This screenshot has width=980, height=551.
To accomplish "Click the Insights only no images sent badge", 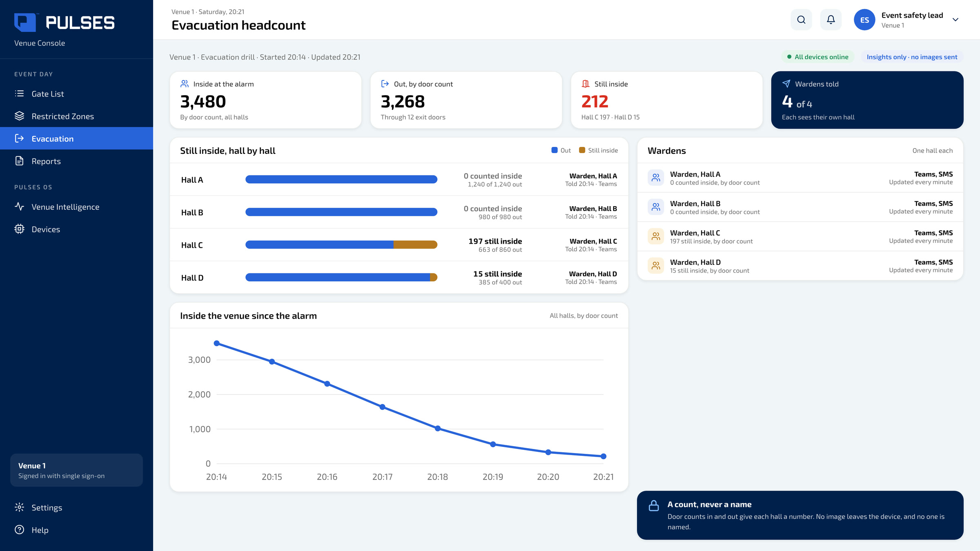I will coord(912,57).
